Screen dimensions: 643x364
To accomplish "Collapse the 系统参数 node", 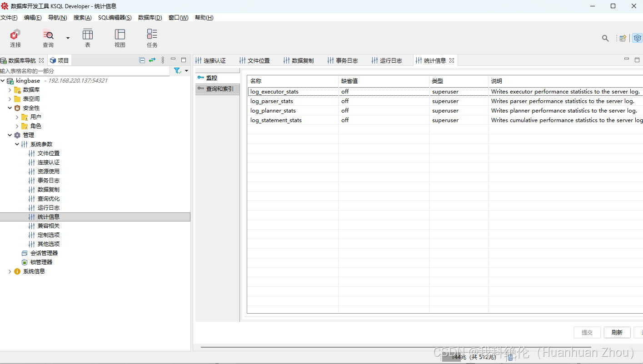I will pos(17,144).
